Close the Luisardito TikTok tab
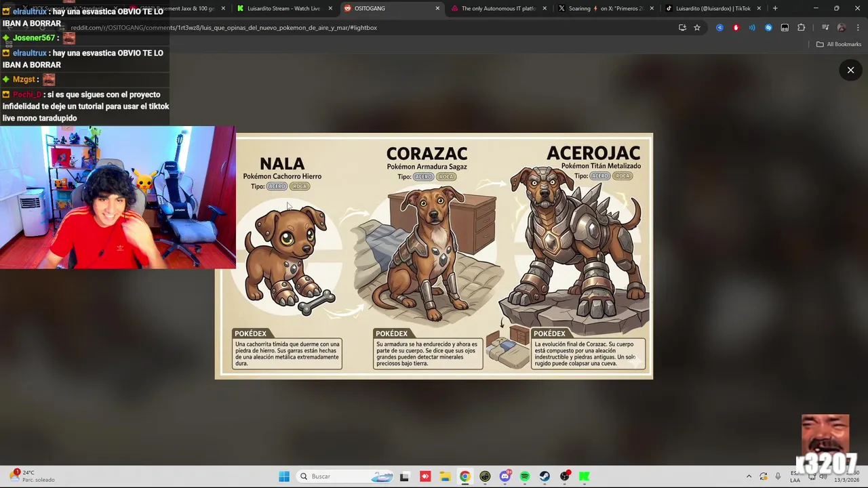The image size is (868, 488). pyautogui.click(x=759, y=8)
